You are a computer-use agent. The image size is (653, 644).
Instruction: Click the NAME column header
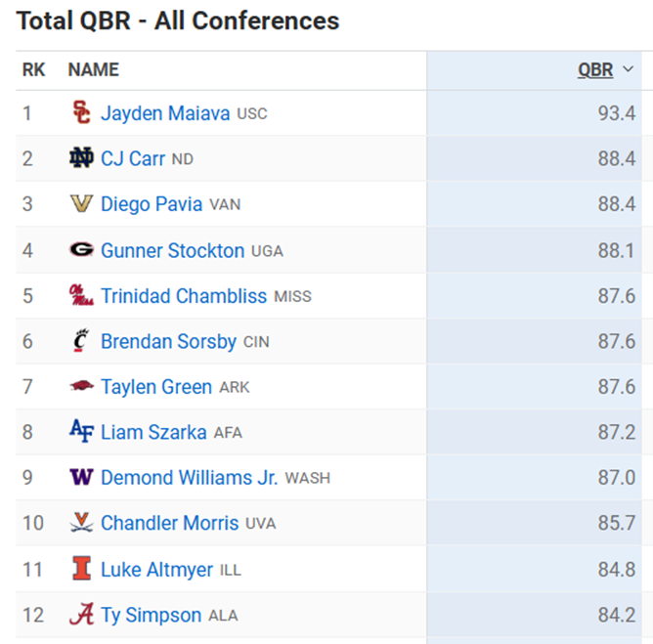(x=93, y=69)
